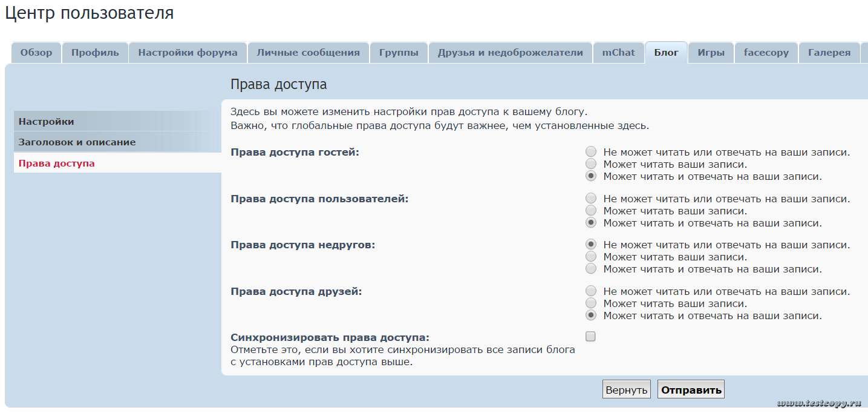This screenshot has width=868, height=413.
Task: Go to the Галерея tab
Action: click(829, 53)
